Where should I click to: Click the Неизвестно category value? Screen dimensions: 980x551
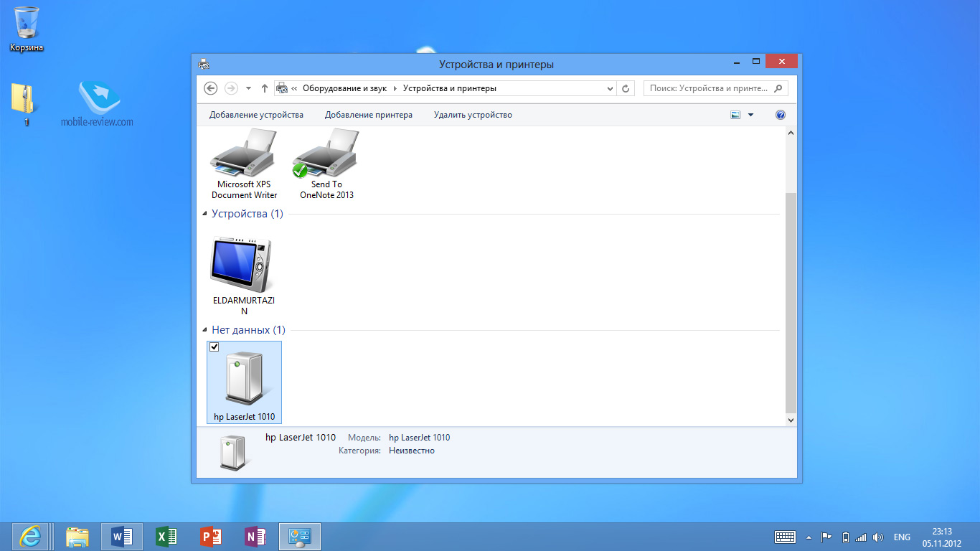pos(411,451)
